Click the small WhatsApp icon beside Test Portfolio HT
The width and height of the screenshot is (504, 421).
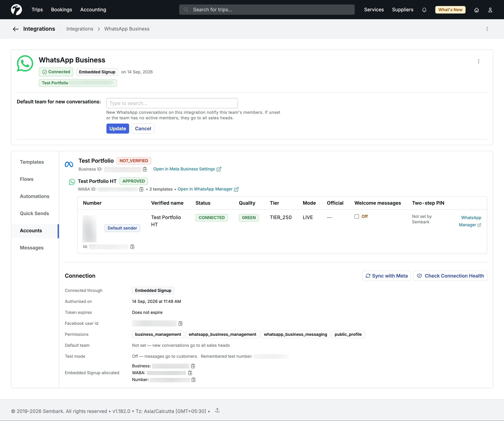coord(72,182)
